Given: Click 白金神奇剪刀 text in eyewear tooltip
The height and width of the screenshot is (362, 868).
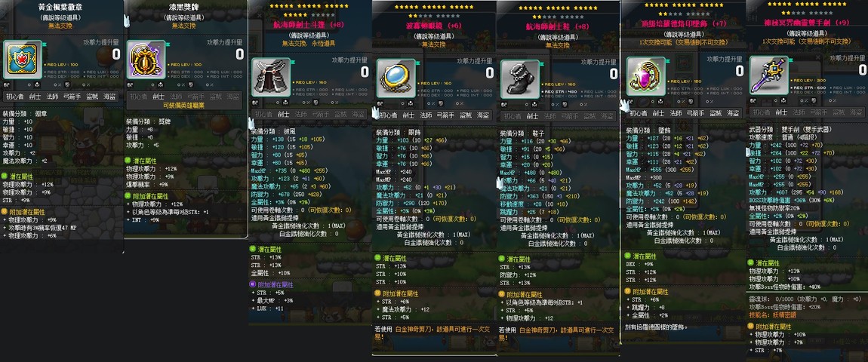Looking at the screenshot, I should coord(416,330).
